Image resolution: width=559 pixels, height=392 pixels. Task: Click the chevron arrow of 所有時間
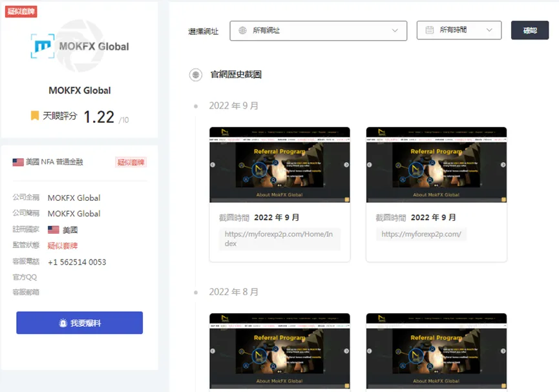click(489, 30)
